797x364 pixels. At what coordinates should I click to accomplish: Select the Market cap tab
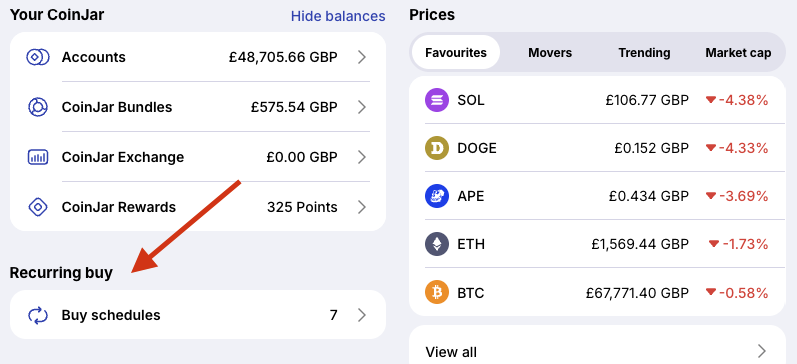pyautogui.click(x=738, y=52)
